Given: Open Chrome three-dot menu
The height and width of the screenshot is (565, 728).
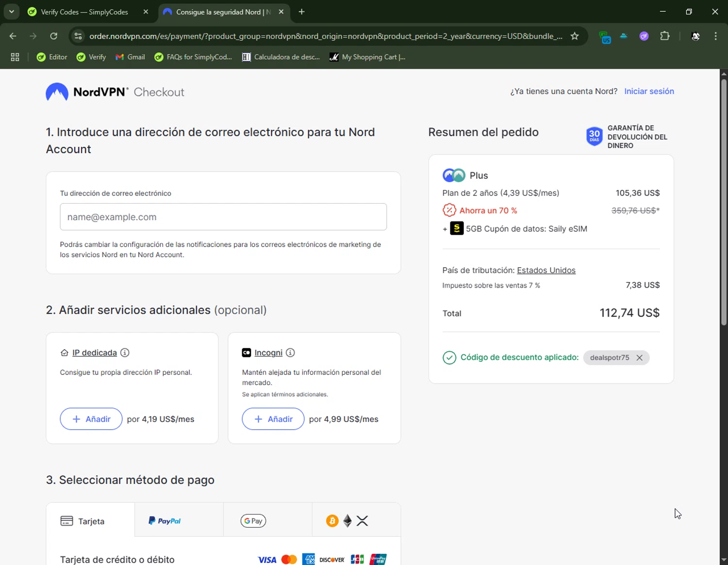Looking at the screenshot, I should point(715,36).
